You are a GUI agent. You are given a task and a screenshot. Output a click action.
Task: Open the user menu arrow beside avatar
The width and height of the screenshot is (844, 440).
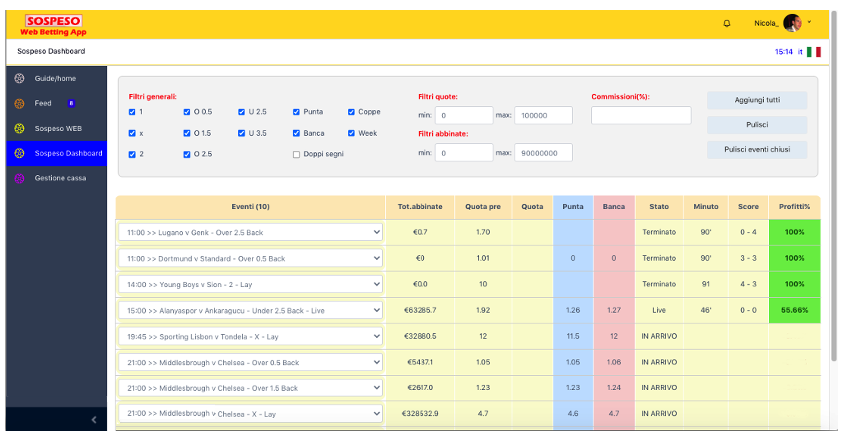click(x=809, y=22)
